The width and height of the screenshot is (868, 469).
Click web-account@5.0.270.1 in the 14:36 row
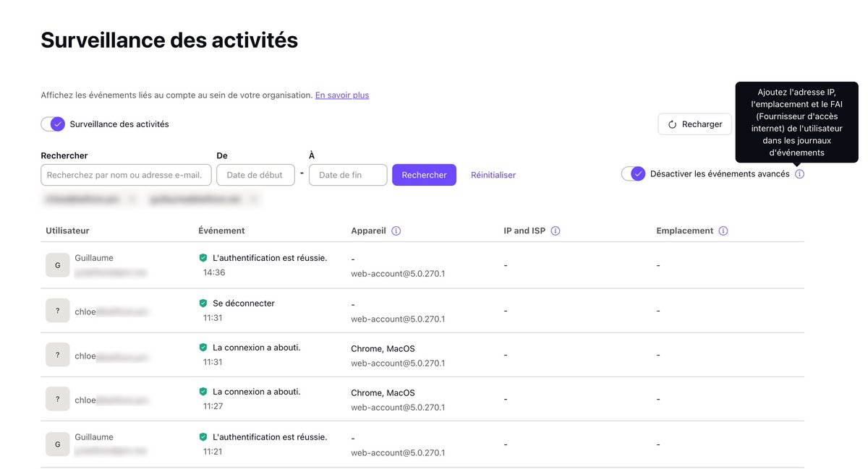398,274
